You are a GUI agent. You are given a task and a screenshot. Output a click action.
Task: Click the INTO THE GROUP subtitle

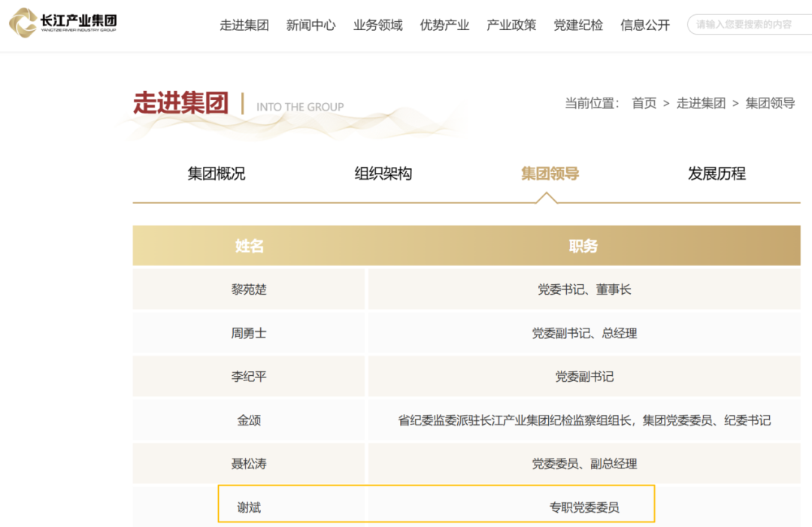click(x=300, y=107)
